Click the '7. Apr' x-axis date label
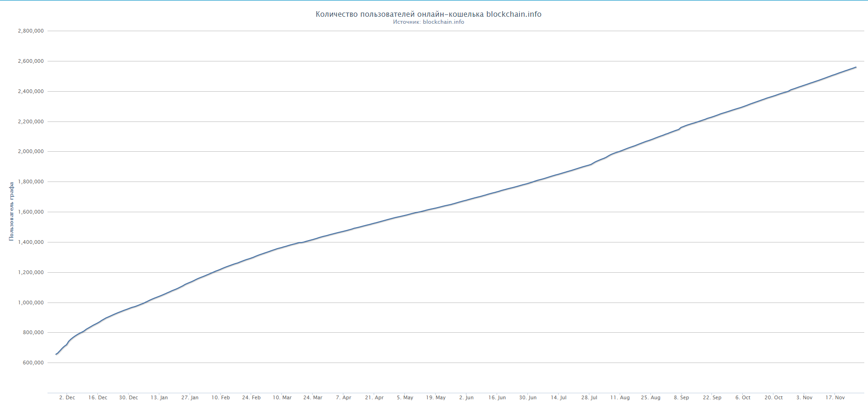The image size is (868, 410). pos(343,397)
